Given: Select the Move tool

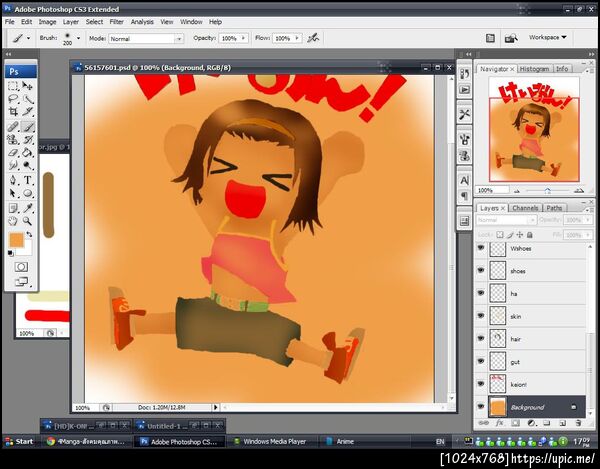Looking at the screenshot, I should pyautogui.click(x=28, y=86).
